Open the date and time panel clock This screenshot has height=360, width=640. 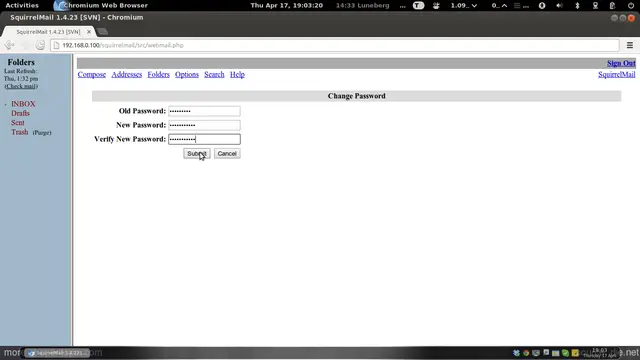coord(287,5)
